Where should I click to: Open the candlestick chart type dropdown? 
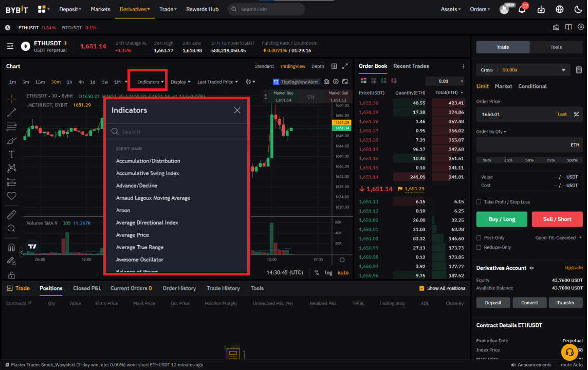[250, 82]
